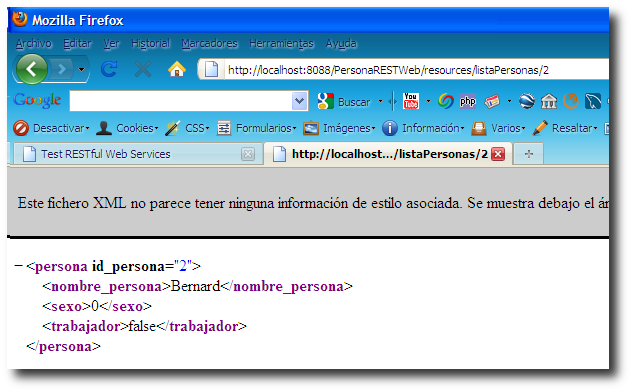632x392 pixels.
Task: Reload the page with the refresh icon
Action: pyautogui.click(x=109, y=69)
